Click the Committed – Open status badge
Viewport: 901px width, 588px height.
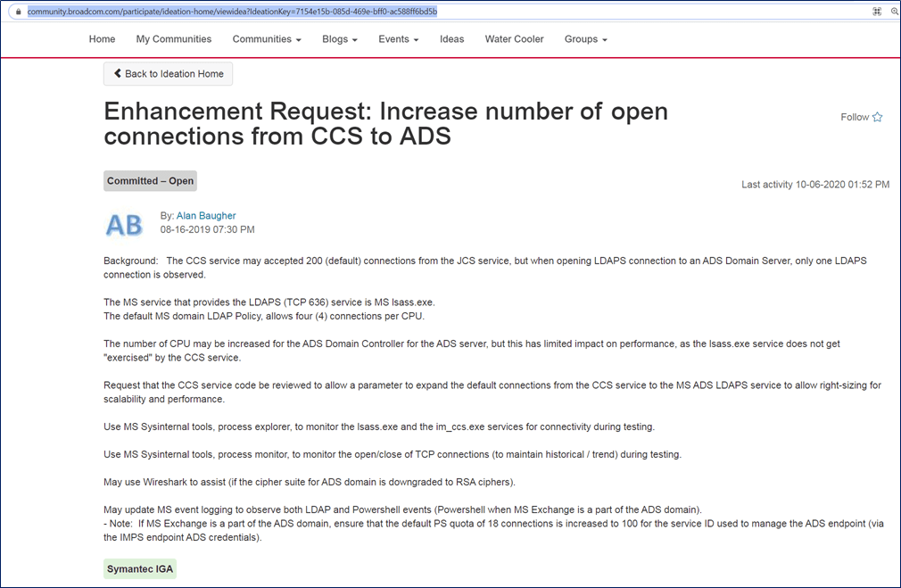(150, 181)
